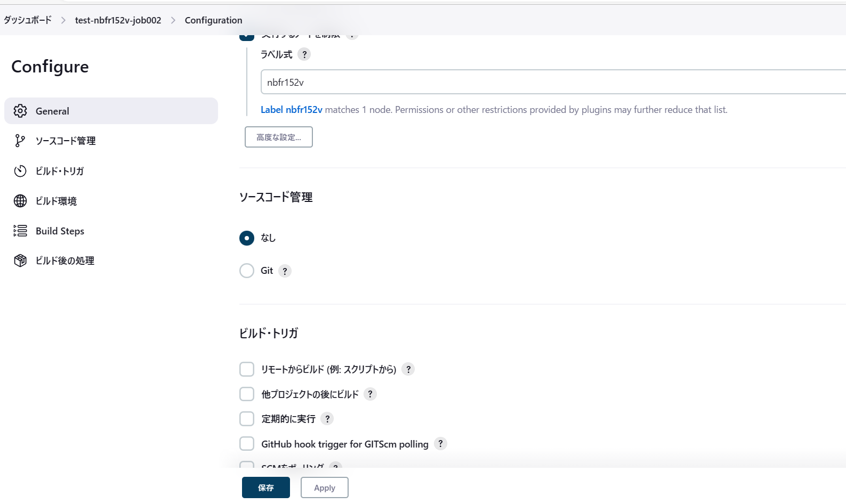846x504 pixels.
Task: Click the Build Steps list icon
Action: point(20,231)
